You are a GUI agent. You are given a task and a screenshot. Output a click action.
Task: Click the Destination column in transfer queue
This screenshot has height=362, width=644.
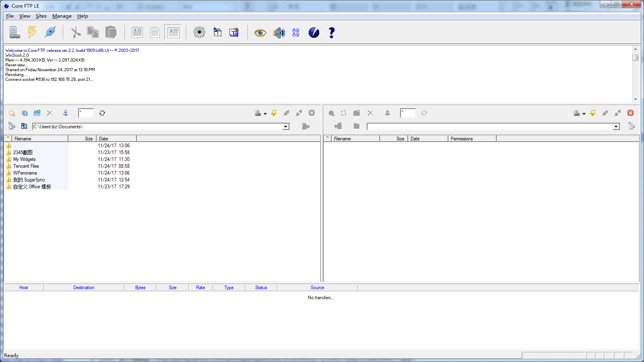tap(84, 288)
